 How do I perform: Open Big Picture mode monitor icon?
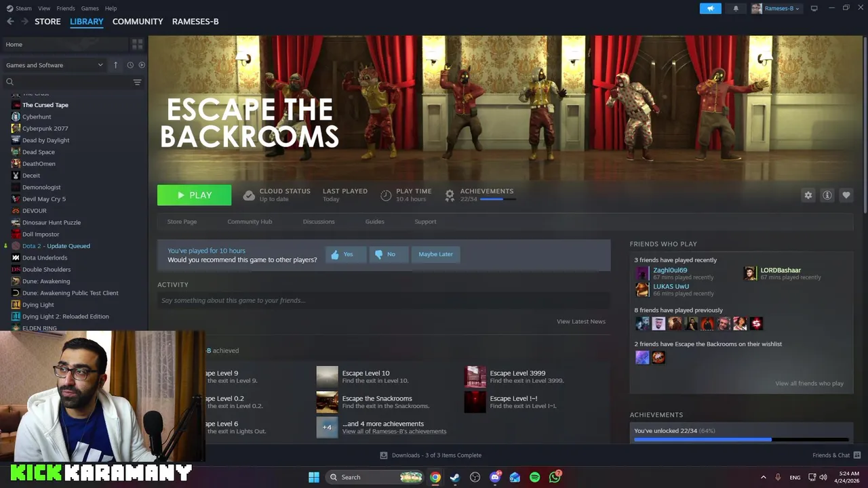pos(814,8)
